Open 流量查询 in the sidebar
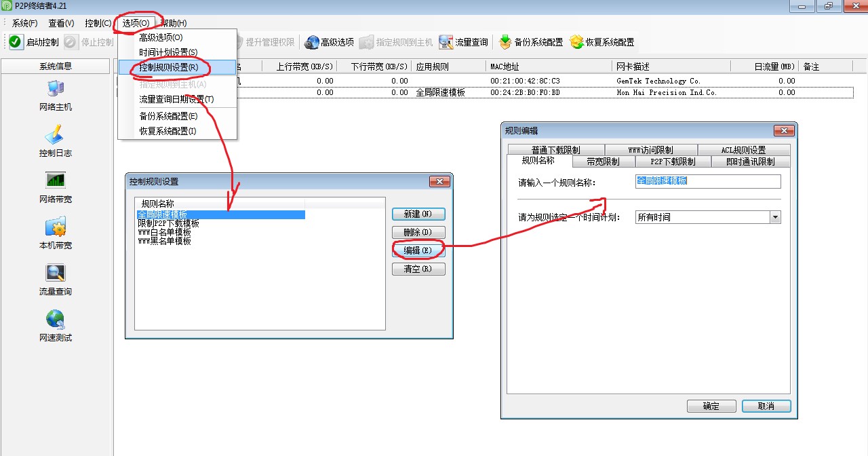Screen dimensions: 868x456 (56, 280)
